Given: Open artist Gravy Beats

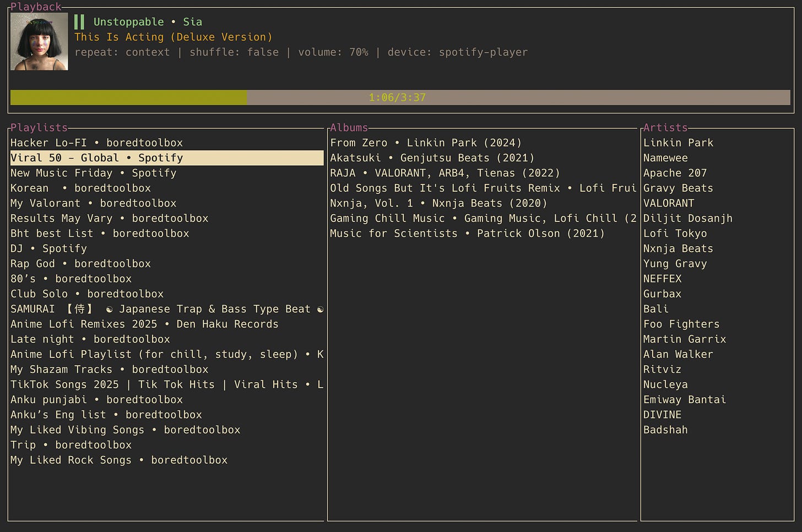Looking at the screenshot, I should tap(678, 188).
